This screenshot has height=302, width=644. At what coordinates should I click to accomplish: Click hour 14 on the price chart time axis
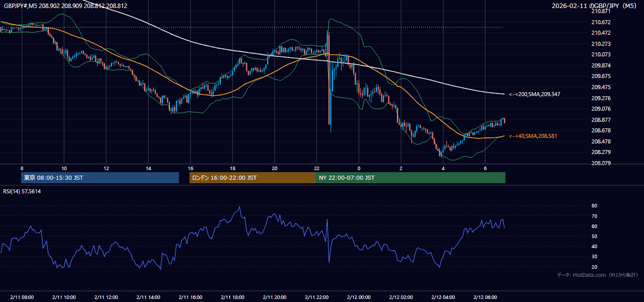click(148, 168)
